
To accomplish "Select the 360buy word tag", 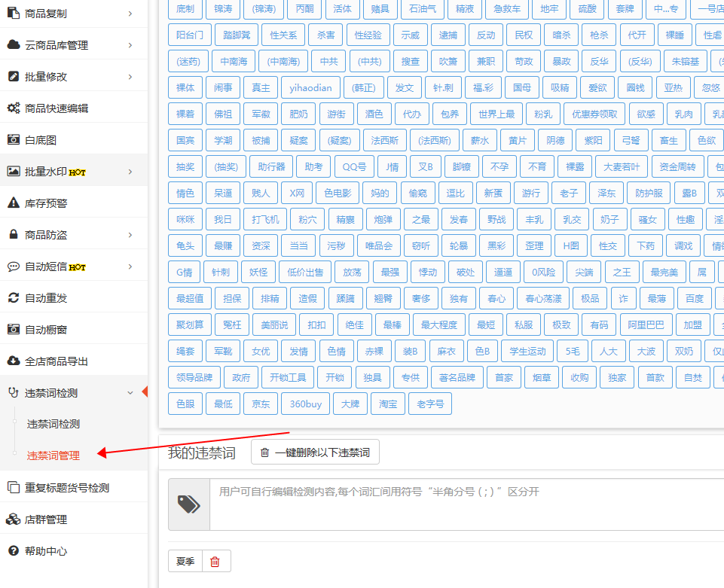I will (306, 404).
